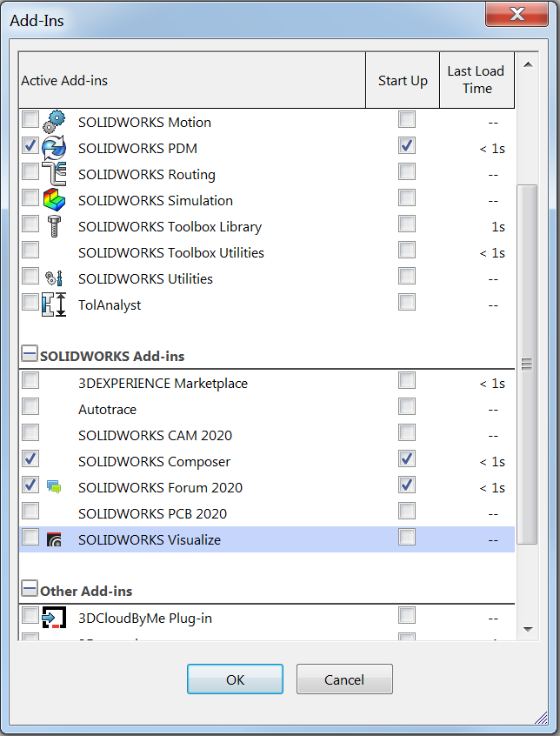The width and height of the screenshot is (560, 736).
Task: Toggle SOLIDWORKS Motion Start Up checkbox
Action: [407, 119]
